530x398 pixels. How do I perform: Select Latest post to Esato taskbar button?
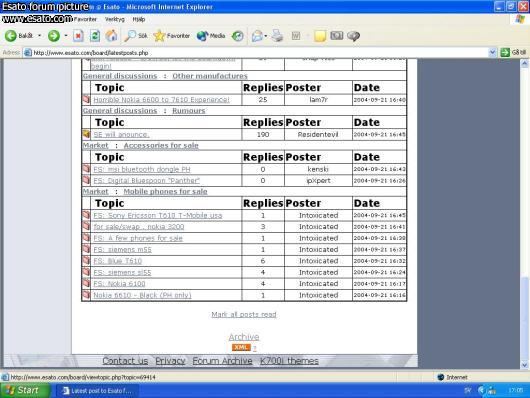(97, 391)
